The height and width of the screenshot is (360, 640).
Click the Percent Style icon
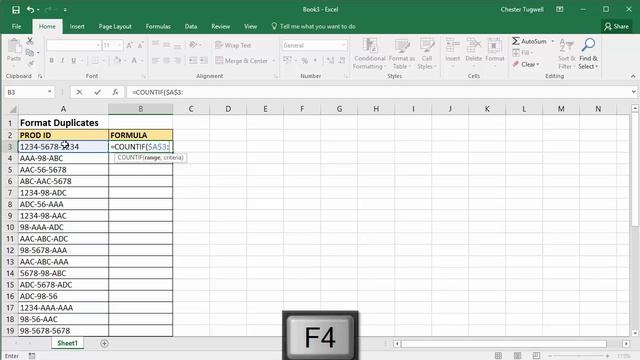tap(304, 61)
